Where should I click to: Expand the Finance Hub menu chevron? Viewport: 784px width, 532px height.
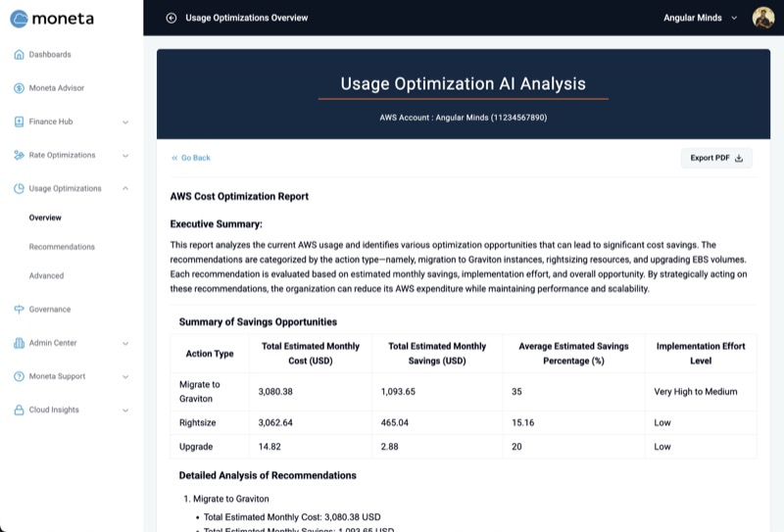(125, 122)
